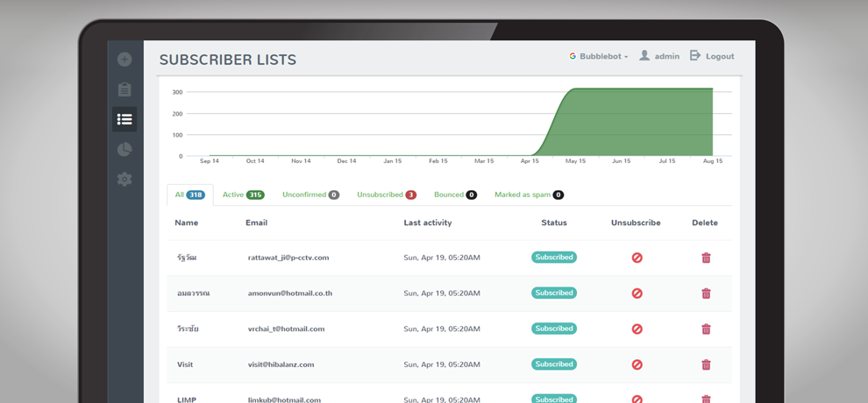Click the Sep 14 chart axis label
868x403 pixels.
tap(210, 161)
